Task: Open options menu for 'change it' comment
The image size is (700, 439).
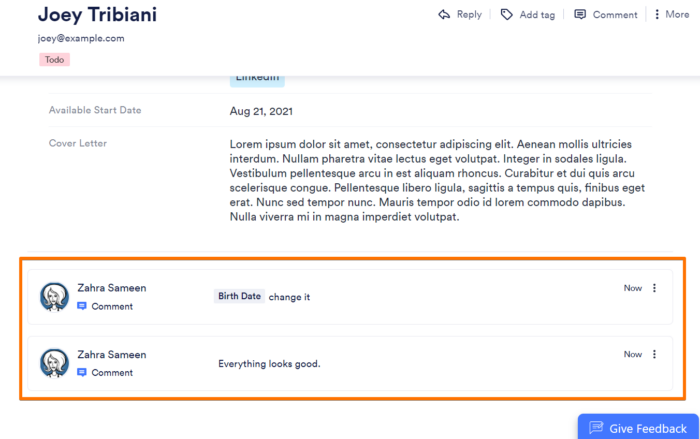Action: pyautogui.click(x=655, y=288)
